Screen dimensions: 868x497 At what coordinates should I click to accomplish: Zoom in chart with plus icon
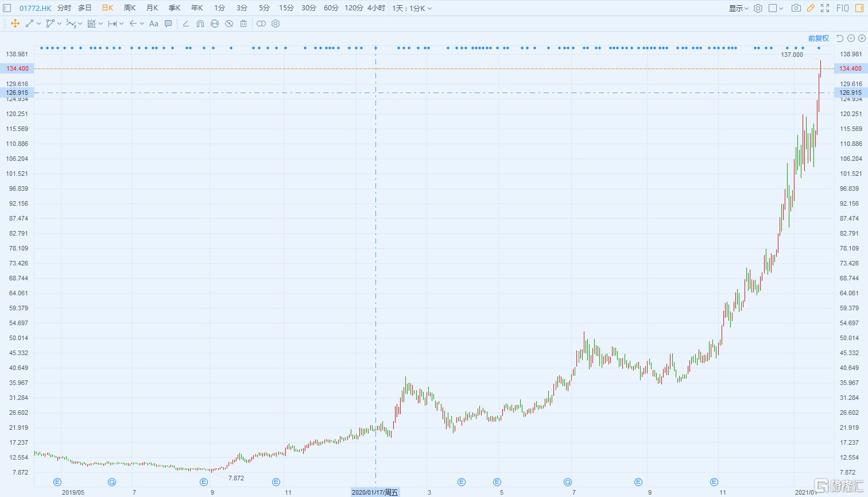(x=862, y=38)
